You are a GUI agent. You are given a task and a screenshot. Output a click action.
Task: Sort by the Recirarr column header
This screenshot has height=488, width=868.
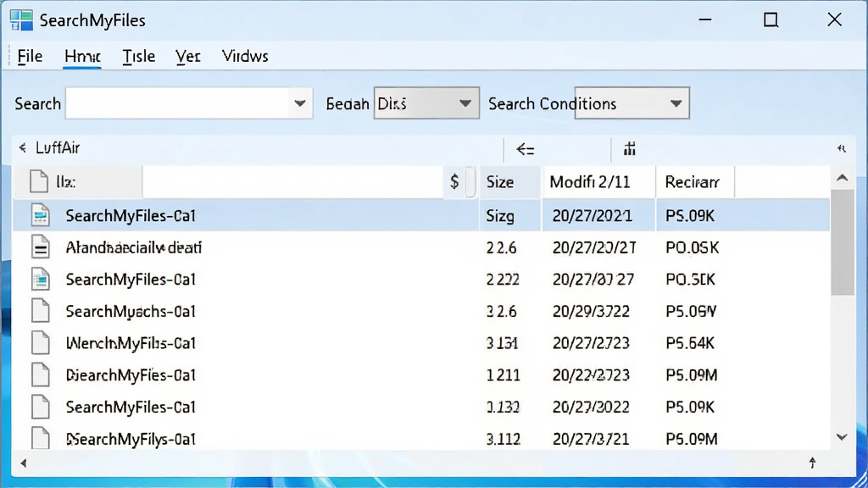(695, 182)
